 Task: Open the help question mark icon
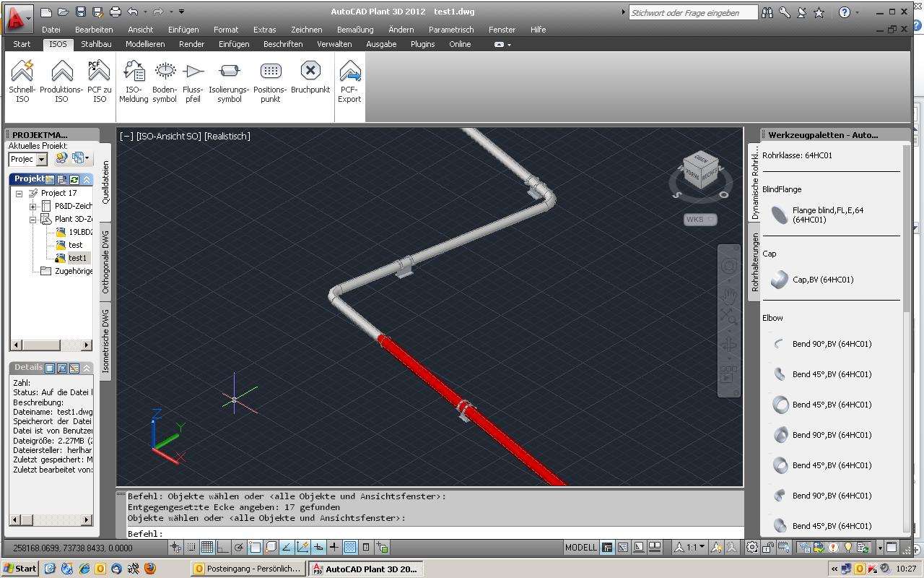coord(845,12)
